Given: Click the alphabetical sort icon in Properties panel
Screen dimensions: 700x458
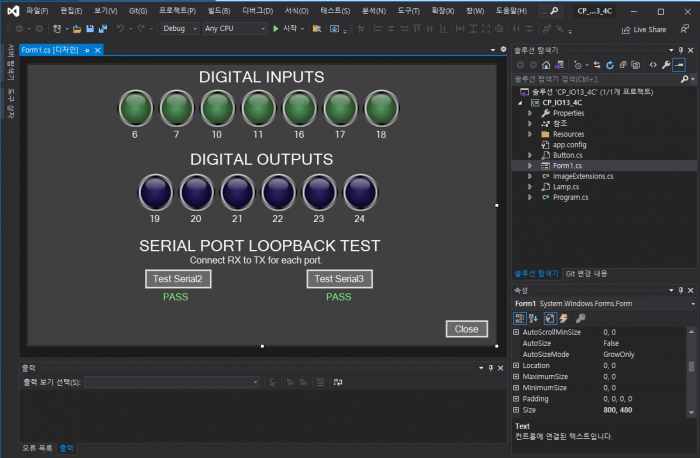Looking at the screenshot, I should [x=534, y=318].
